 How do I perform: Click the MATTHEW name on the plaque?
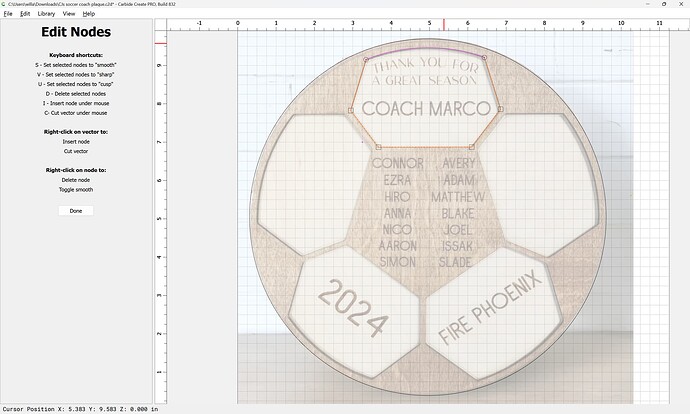pos(458,197)
